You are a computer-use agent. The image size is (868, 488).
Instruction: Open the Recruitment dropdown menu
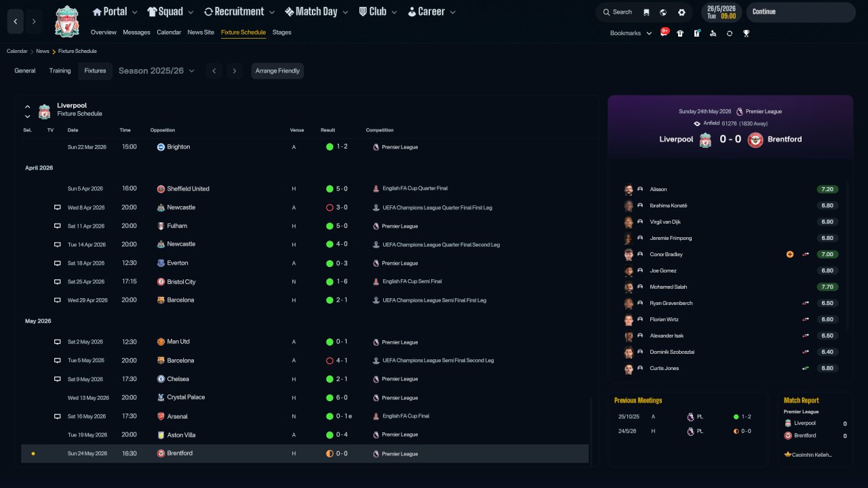pyautogui.click(x=239, y=12)
